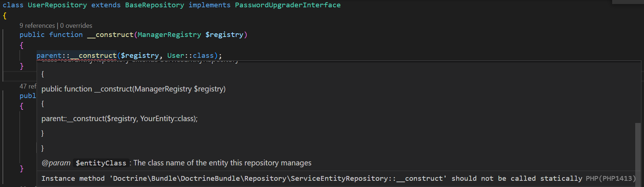The height and width of the screenshot is (187, 644).
Task: Click the extends keyword on the class line
Action: point(106,5)
